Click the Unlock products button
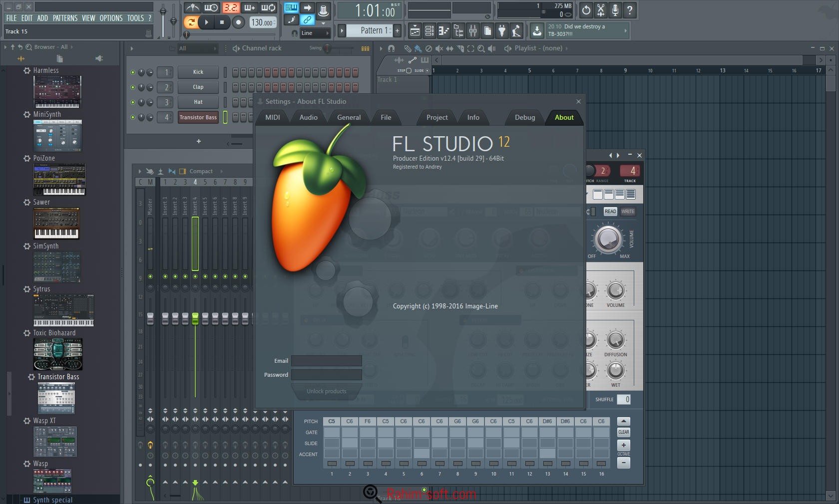This screenshot has width=839, height=504. coord(326,391)
